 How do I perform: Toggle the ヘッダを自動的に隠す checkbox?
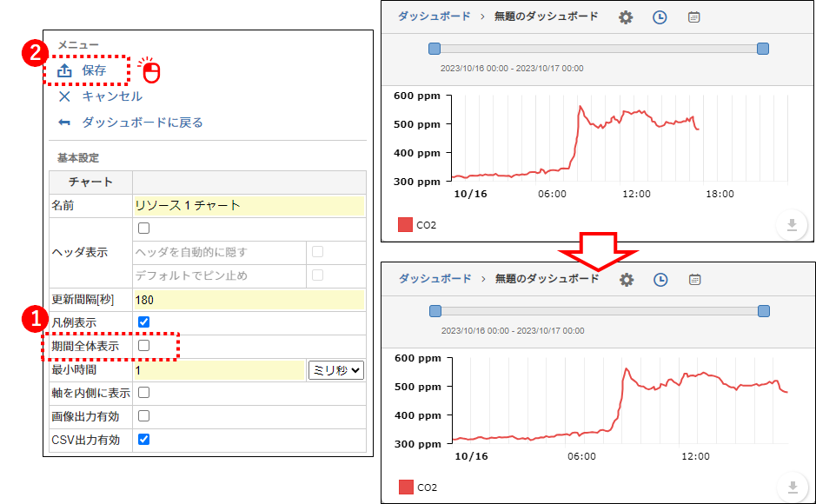tap(317, 252)
